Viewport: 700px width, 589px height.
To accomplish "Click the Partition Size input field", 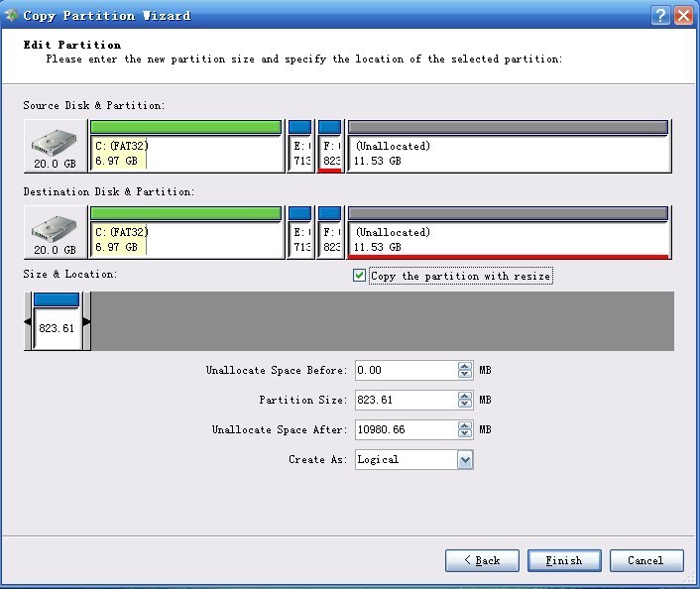I will point(405,401).
